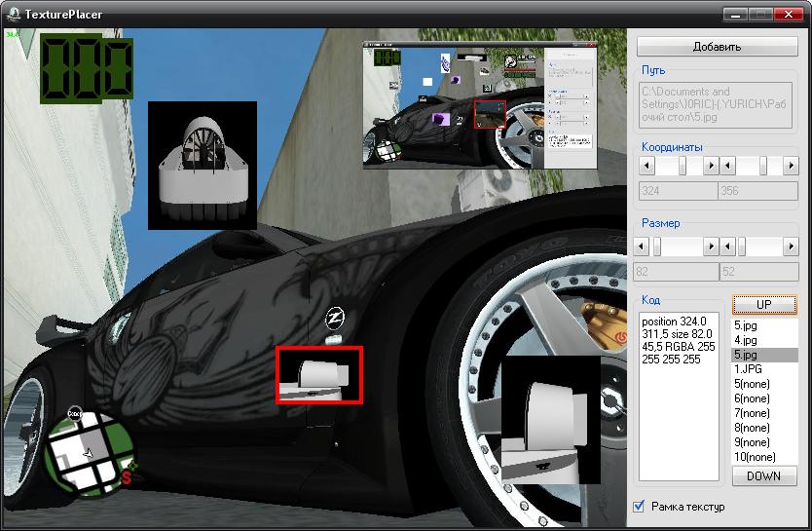Screen dimensions: 812x531
Task: Click the round Z badge on the car
Action: coord(335,318)
